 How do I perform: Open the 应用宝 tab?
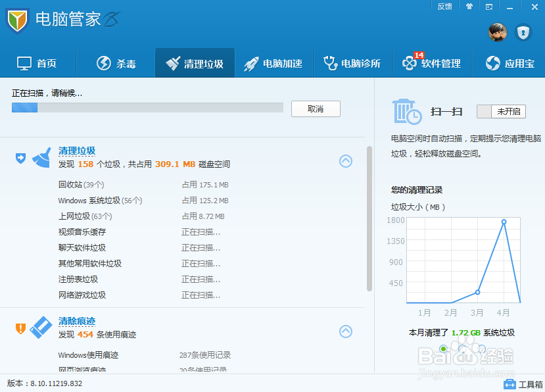(x=509, y=63)
